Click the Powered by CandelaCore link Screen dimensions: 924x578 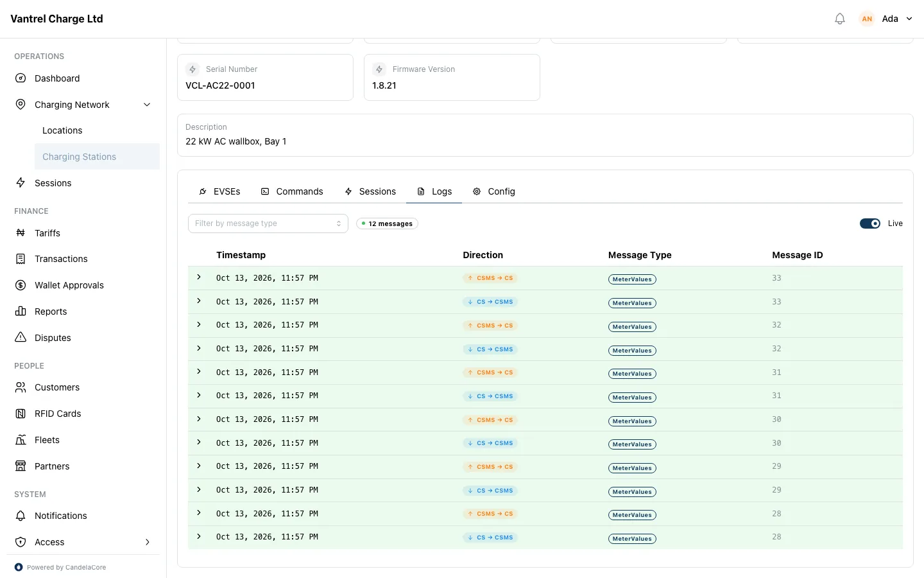point(60,567)
